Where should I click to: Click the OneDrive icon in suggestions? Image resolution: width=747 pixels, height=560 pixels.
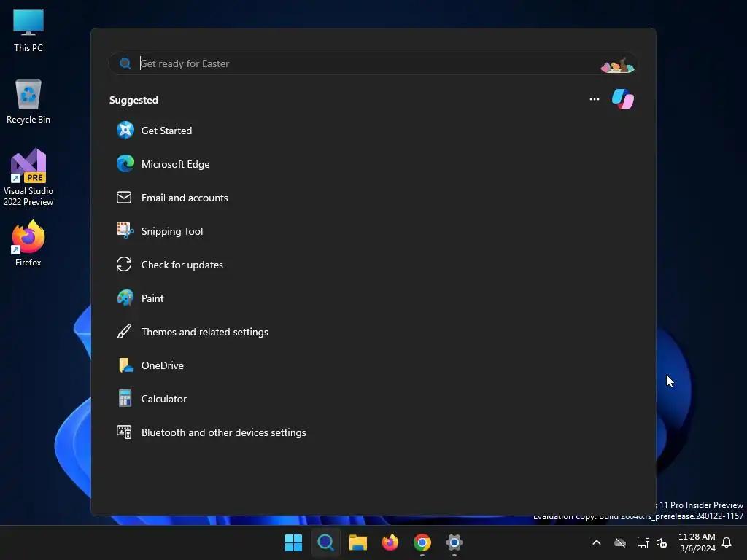click(x=125, y=365)
